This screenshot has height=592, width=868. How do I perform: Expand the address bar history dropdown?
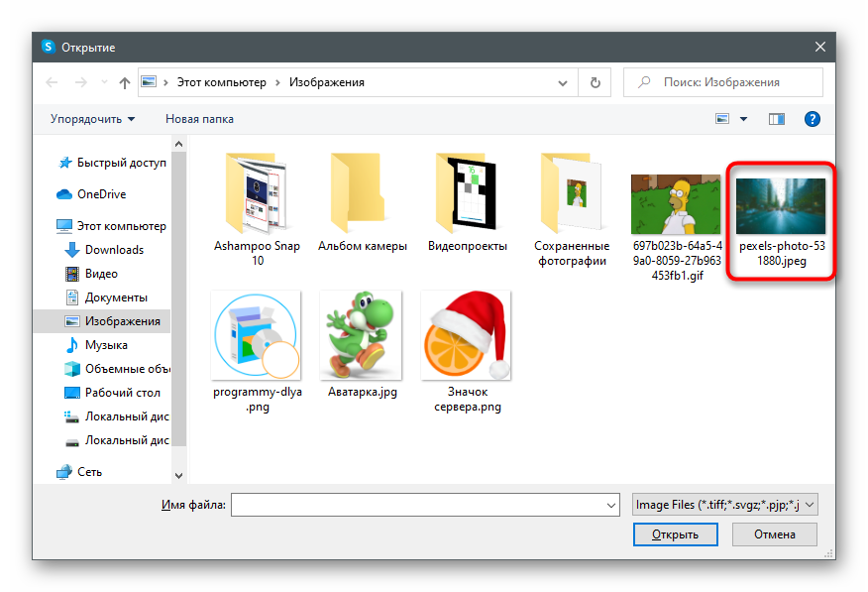pos(563,83)
